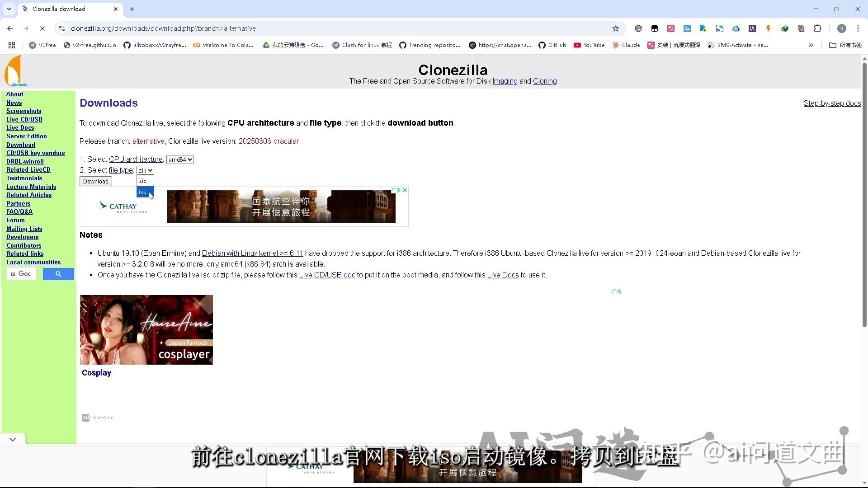Click the profile avatar in the toolbar
The image size is (868, 488).
point(841,28)
